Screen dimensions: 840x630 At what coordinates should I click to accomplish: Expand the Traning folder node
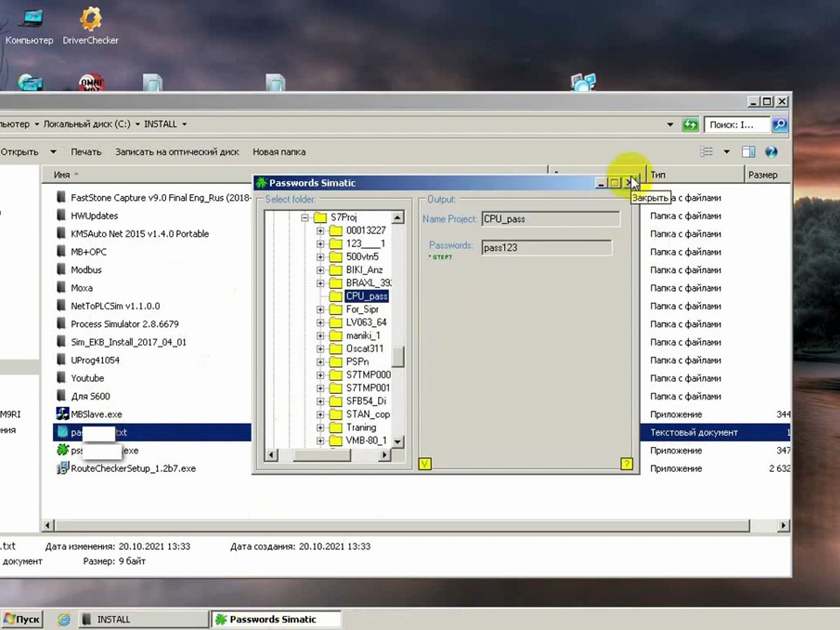point(321,428)
